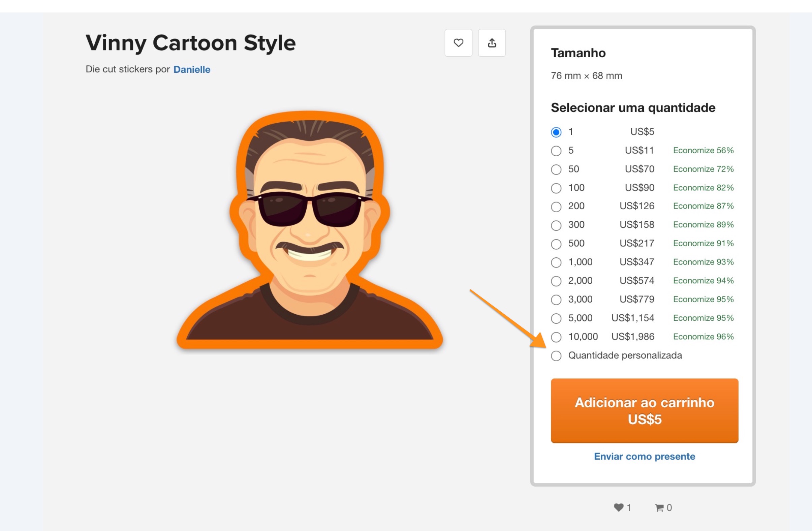Select 3,000 quantity radio button
Image resolution: width=812 pixels, height=531 pixels.
coord(556,300)
